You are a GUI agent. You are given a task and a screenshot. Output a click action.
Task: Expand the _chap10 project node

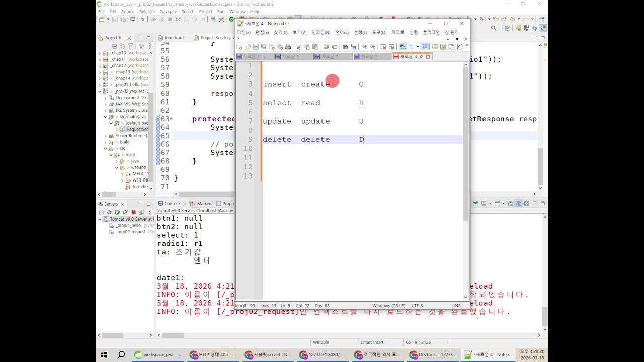coord(99,53)
